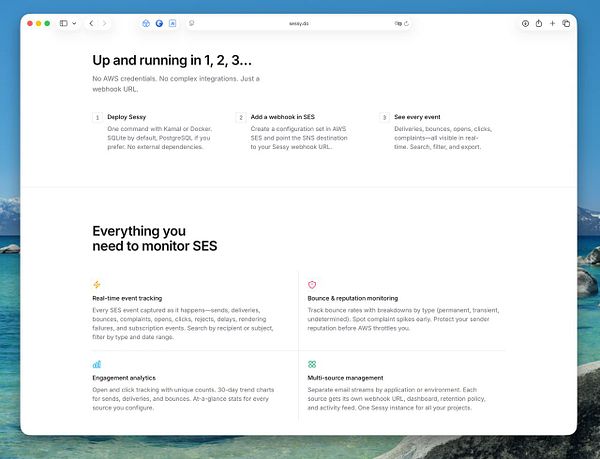
Task: Click the first blue extension icon in toolbar
Action: pyautogui.click(x=146, y=23)
